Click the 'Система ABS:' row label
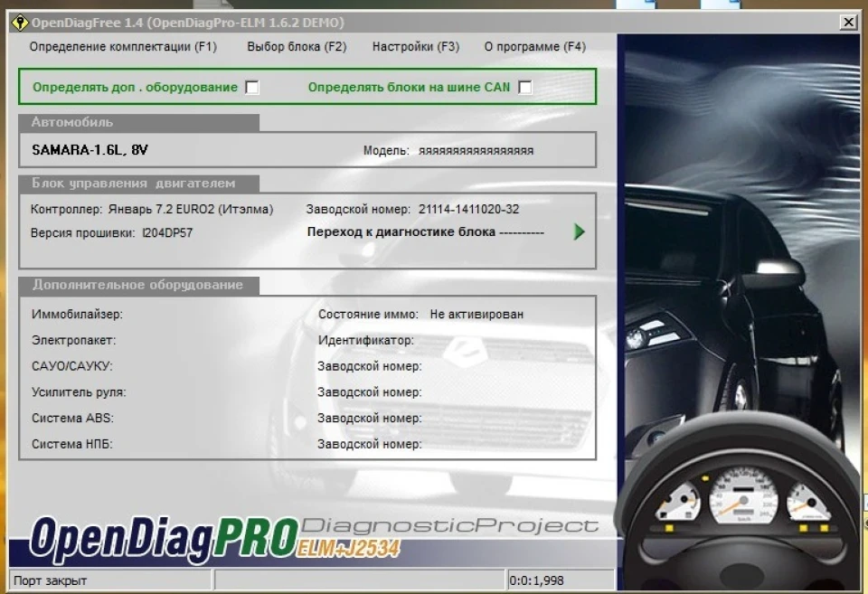This screenshot has height=594, width=868. (x=72, y=419)
